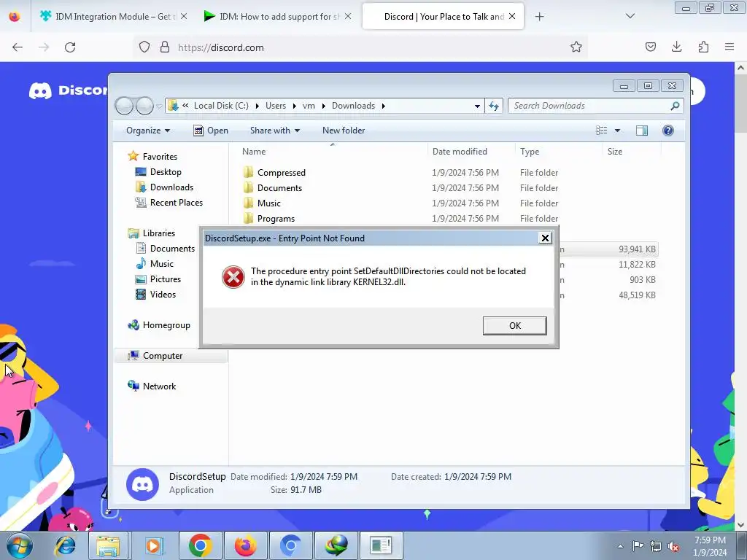
Task: Open the Firefox Extensions puzzle icon
Action: (703, 47)
